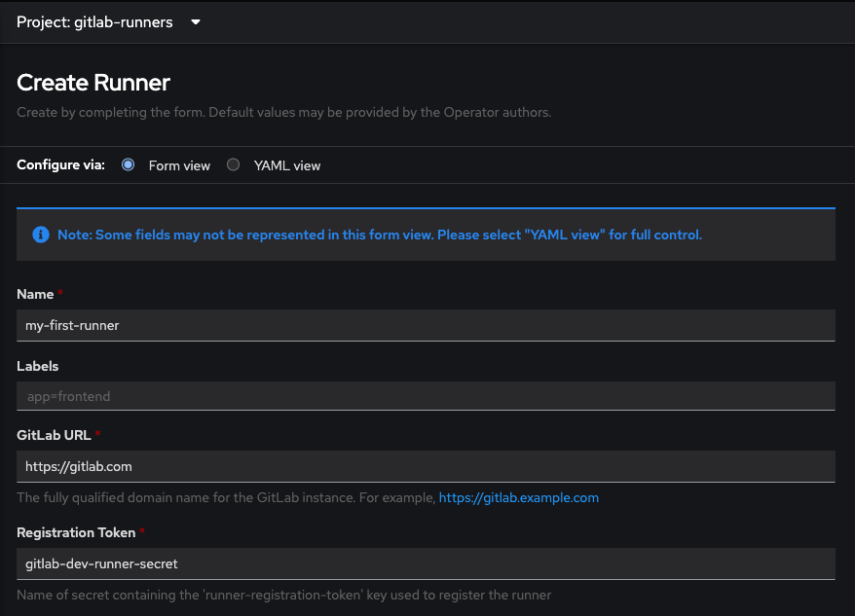Select the YAML view radio button
The image size is (855, 616).
234,164
